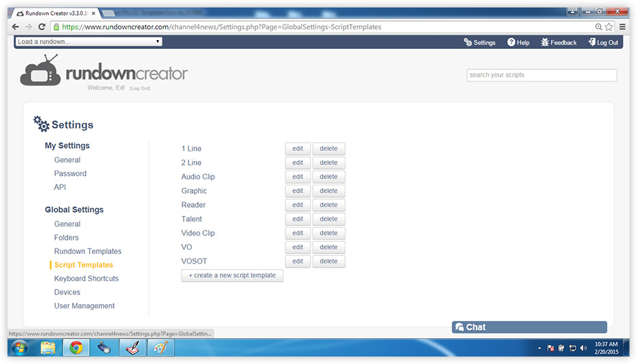Delete the 2 Line template
This screenshot has width=637, height=364.
(x=328, y=163)
